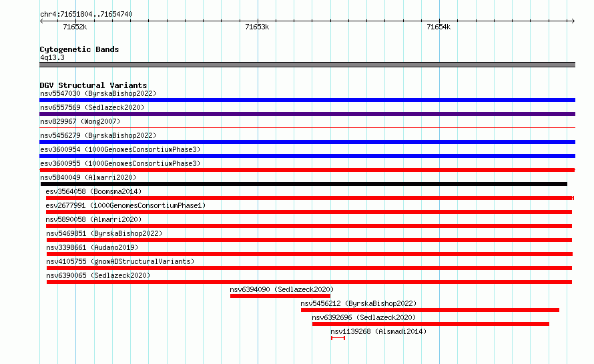The image size is (594, 364).
Task: Open esv3600955 (1000GenomesConsortiumPhase3) label
Action: 120,163
